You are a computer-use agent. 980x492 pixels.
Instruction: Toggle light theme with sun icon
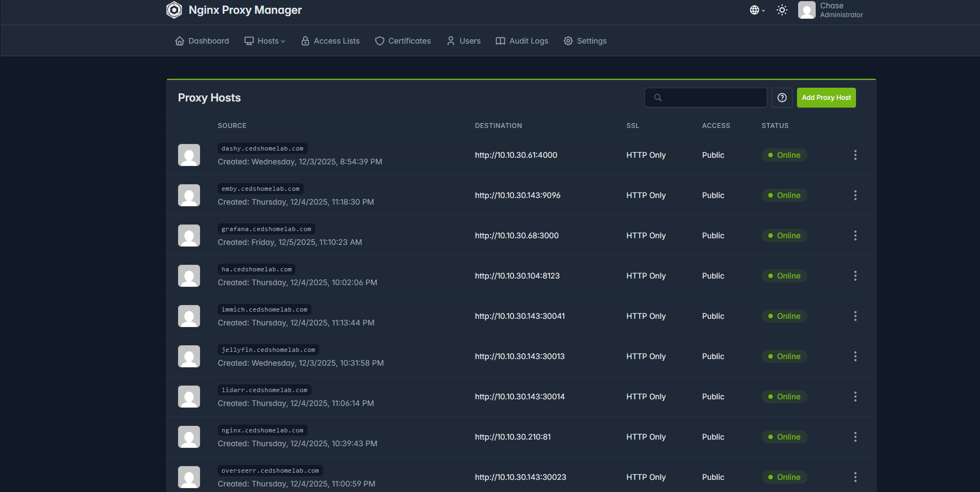(782, 10)
